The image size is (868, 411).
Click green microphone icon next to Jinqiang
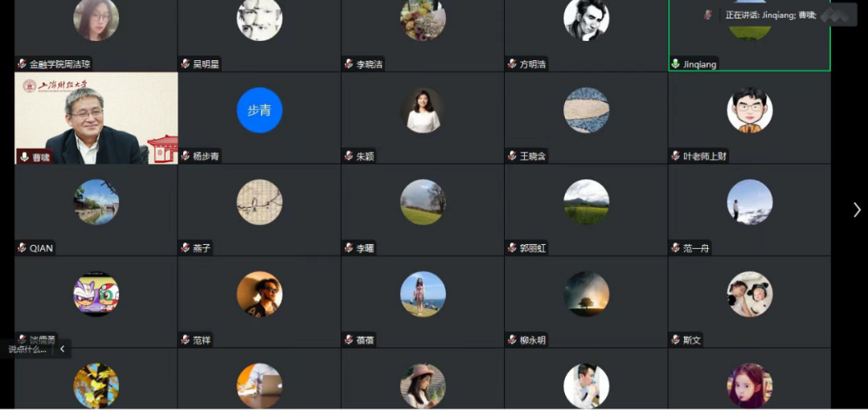675,64
